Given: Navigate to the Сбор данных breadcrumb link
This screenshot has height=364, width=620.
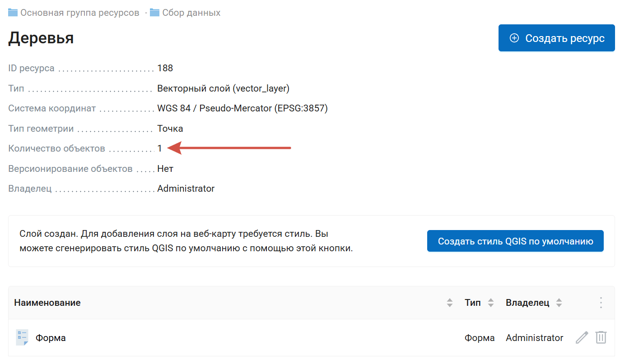Looking at the screenshot, I should coord(191,13).
